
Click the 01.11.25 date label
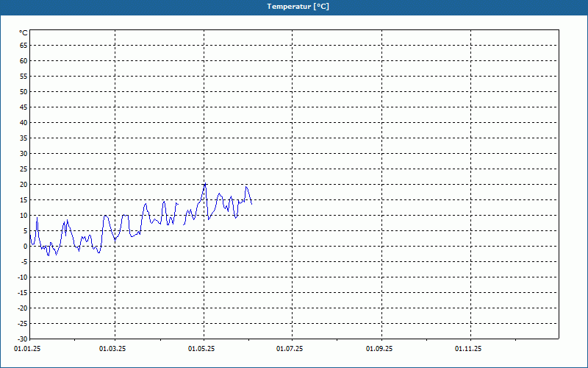468,349
